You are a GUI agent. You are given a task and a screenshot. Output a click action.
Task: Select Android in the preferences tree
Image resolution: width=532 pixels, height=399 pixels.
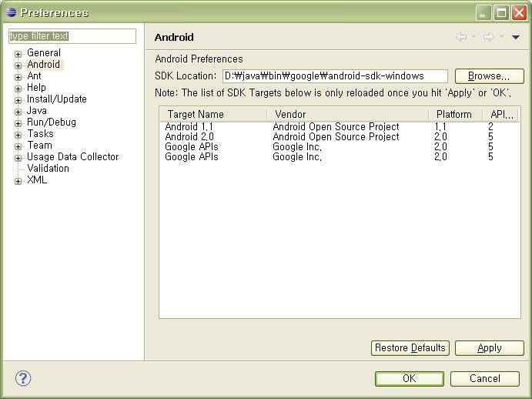coord(44,64)
